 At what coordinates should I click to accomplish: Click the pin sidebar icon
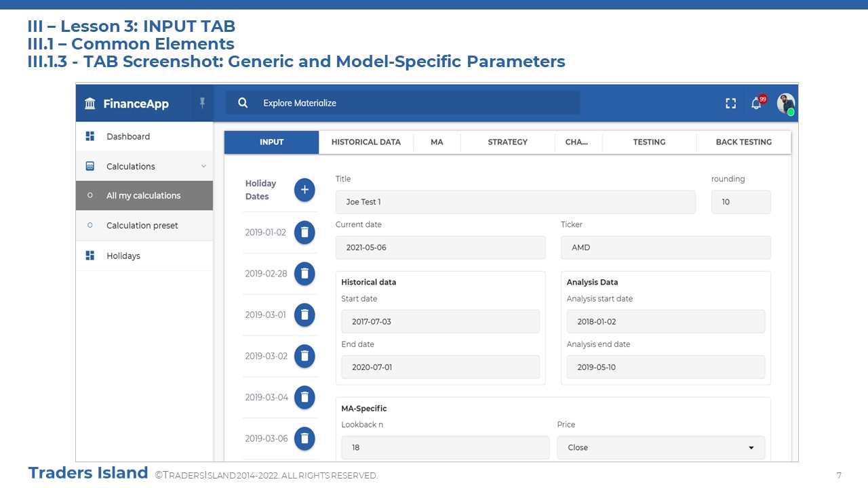pyautogui.click(x=202, y=103)
